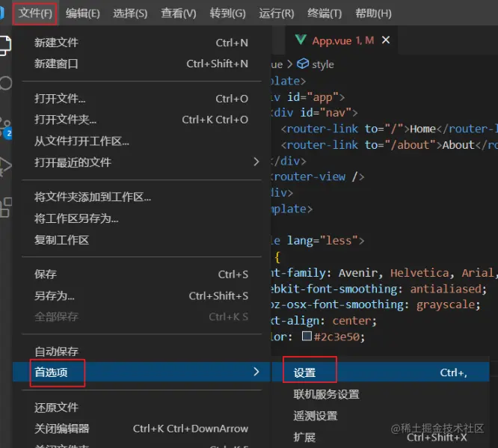Image resolution: width=498 pixels, height=448 pixels.
Task: Open 扩展 in preferences submenu
Action: tap(381, 438)
